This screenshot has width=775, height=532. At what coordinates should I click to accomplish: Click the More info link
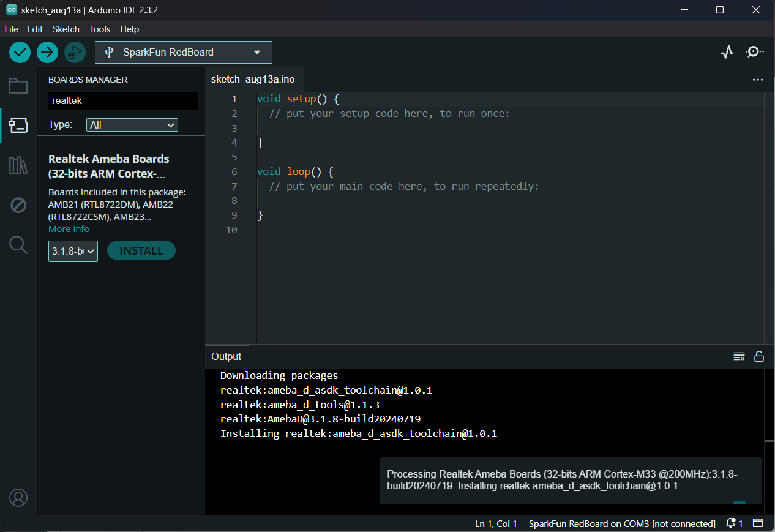pyautogui.click(x=69, y=229)
